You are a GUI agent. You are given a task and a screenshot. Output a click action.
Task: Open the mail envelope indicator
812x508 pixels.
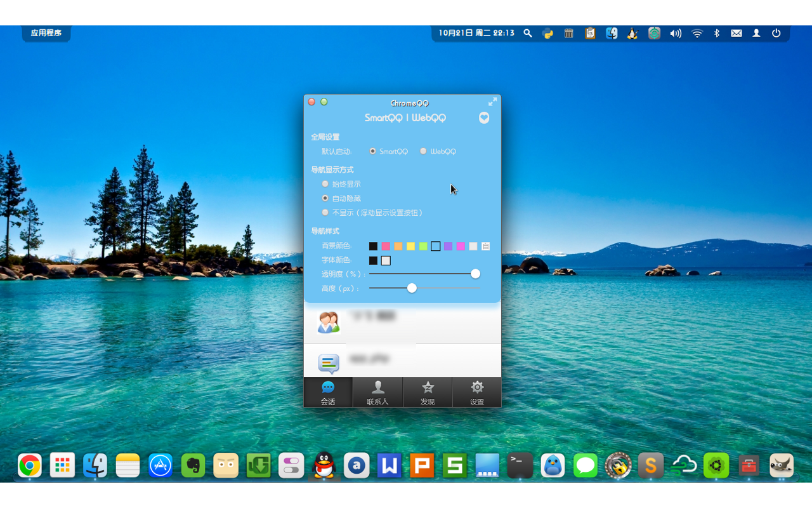(x=737, y=34)
